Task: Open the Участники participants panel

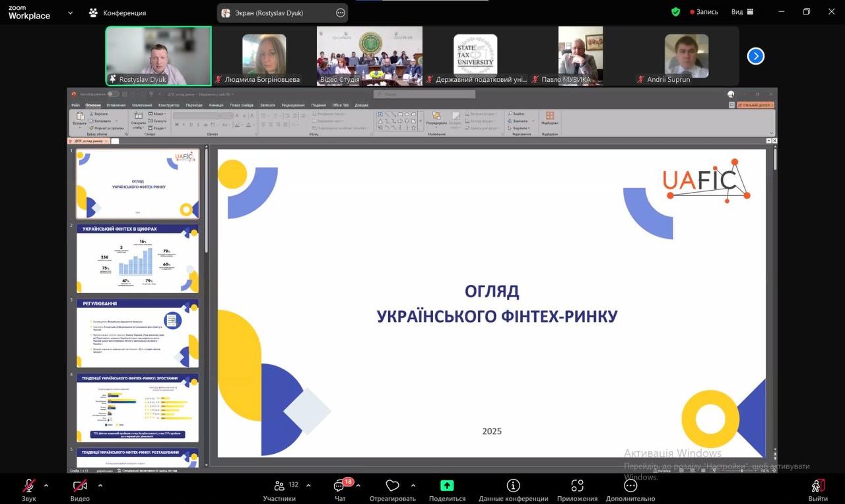Action: click(x=279, y=486)
